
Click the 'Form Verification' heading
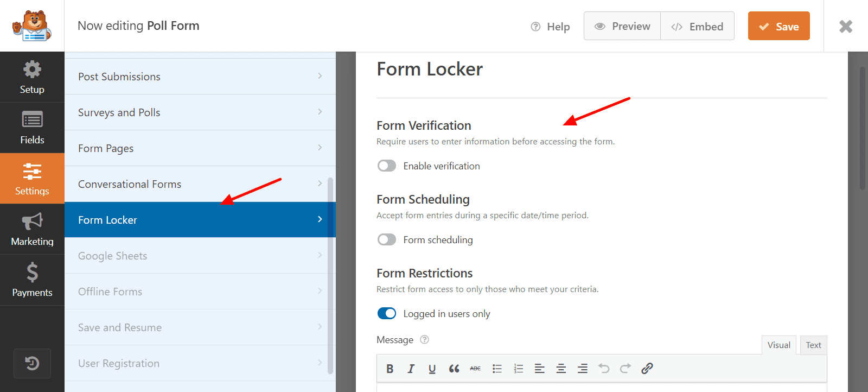coord(424,125)
